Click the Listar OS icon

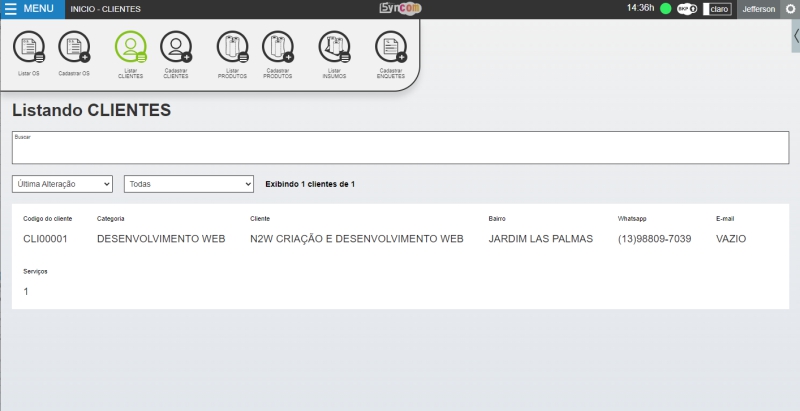tap(29, 47)
